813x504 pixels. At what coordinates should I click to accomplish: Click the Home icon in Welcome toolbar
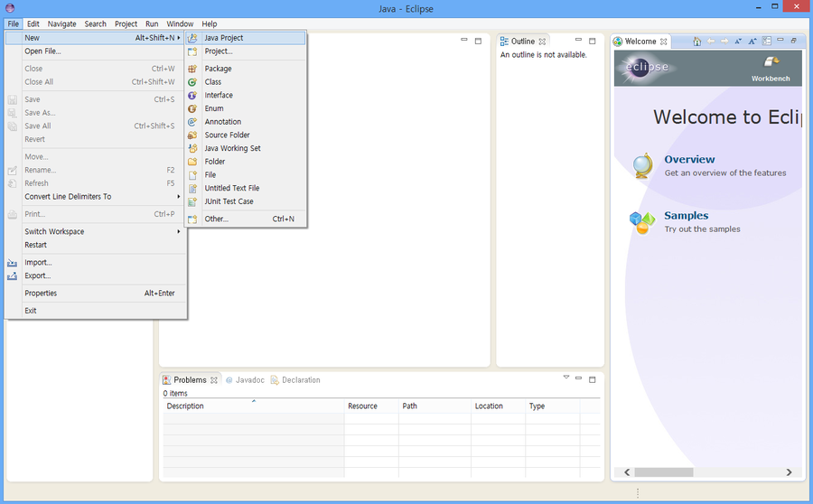[696, 42]
